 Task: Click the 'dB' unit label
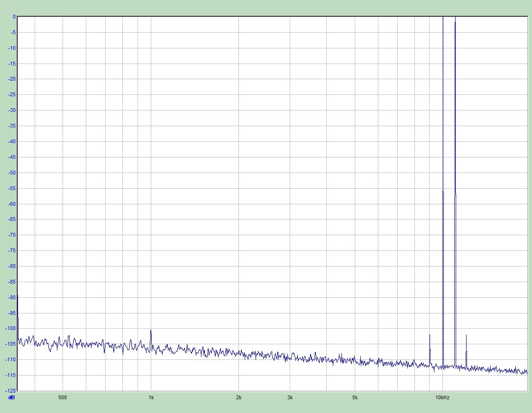(11, 397)
